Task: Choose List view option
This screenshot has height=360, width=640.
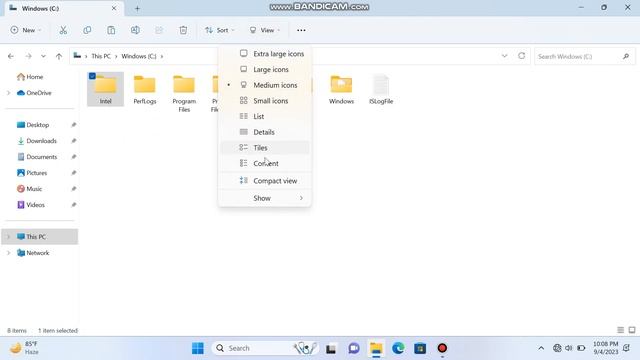Action: coord(265,116)
